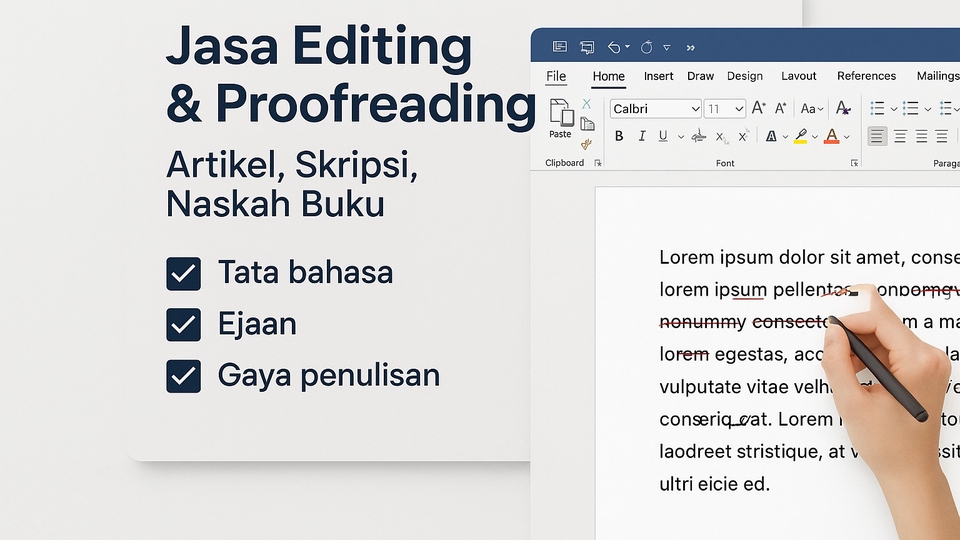This screenshot has height=540, width=960.
Task: Toggle the highlighted Align Left button
Action: (877, 136)
